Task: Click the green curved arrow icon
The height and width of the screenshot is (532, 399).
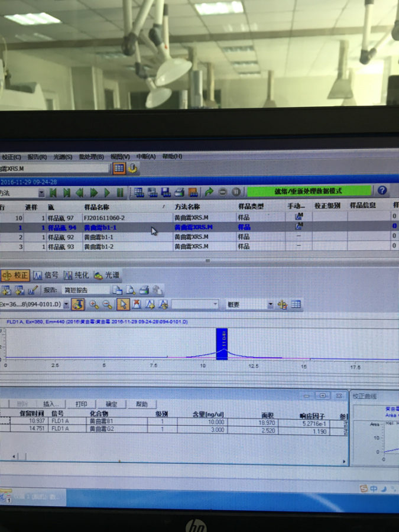Action: pos(209,192)
